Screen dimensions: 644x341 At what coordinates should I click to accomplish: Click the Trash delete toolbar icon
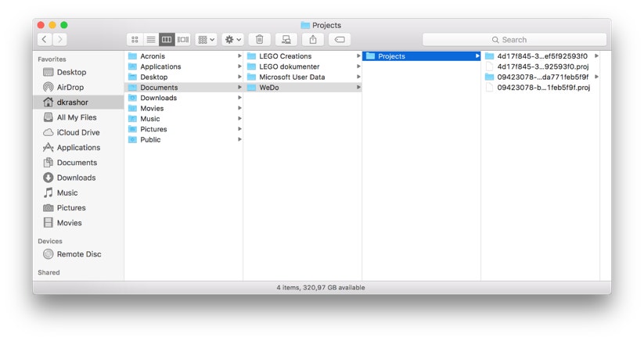(260, 39)
